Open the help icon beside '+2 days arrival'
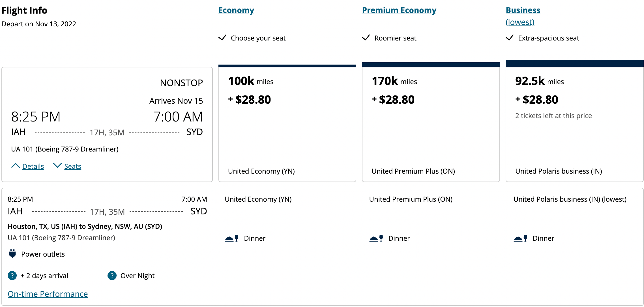 click(x=12, y=276)
